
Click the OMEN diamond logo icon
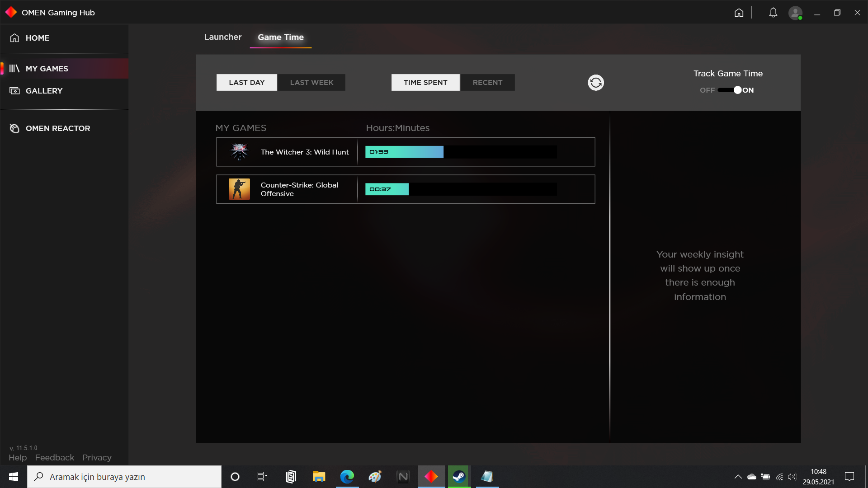coord(11,12)
